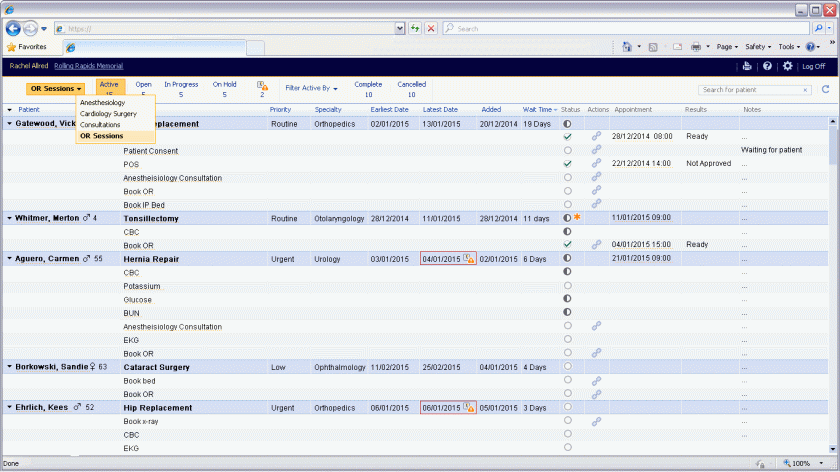Toggle status circle for Book x-ray
This screenshot has height=472, width=840.
click(567, 421)
